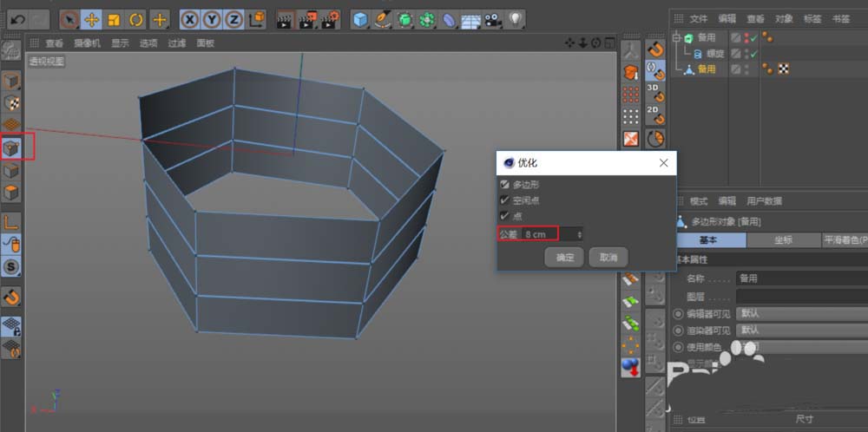
Task: Toggle the 多边形 checkbox
Action: (505, 185)
